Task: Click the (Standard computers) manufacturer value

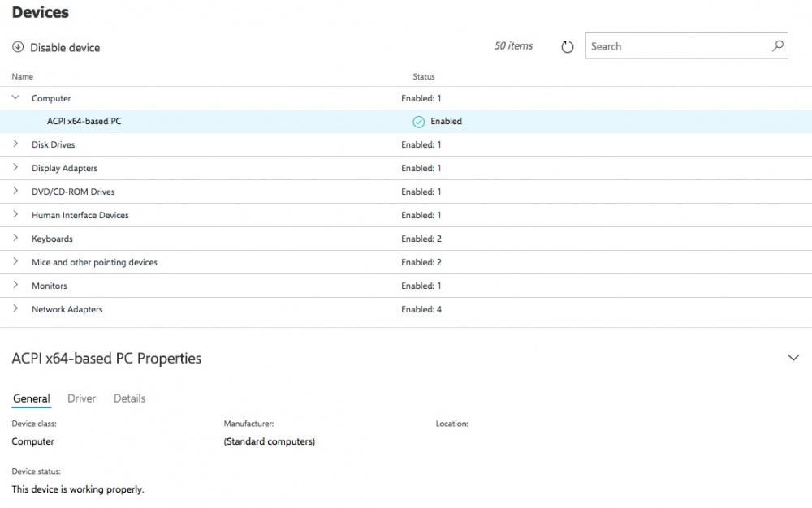Action: (270, 441)
